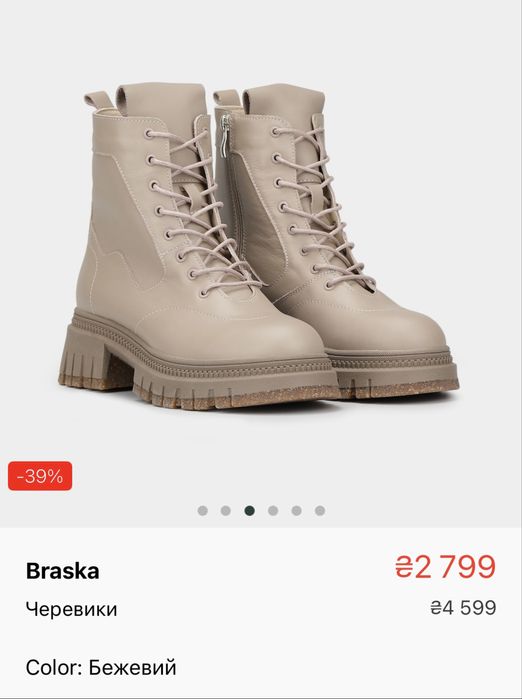The width and height of the screenshot is (522, 699).
Task: Click the crossed-out old price ₴4 599
Action: pos(463,608)
